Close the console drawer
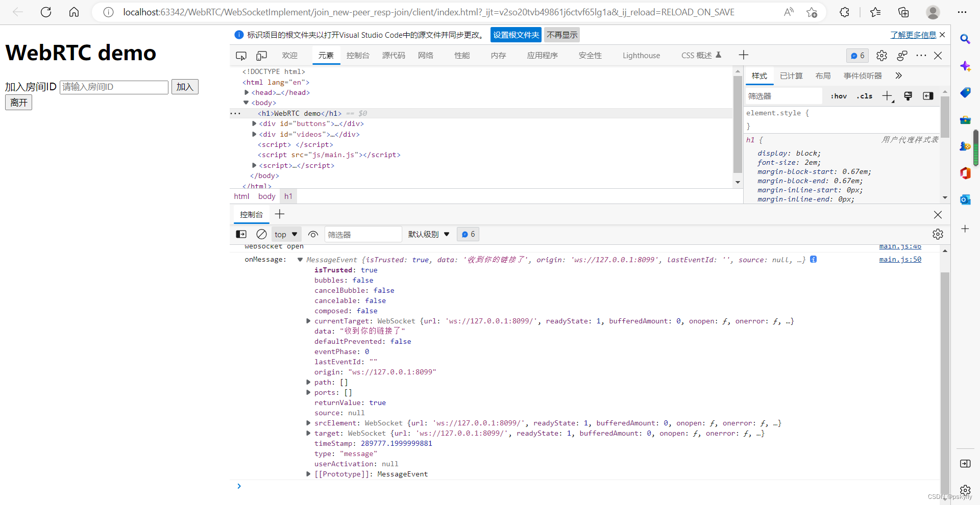This screenshot has height=505, width=980. [938, 215]
